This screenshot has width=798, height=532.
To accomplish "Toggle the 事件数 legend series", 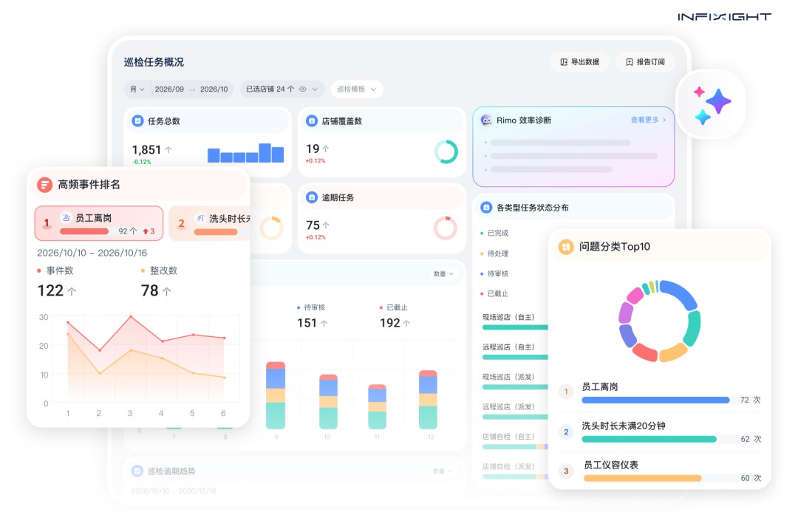I will click(55, 270).
